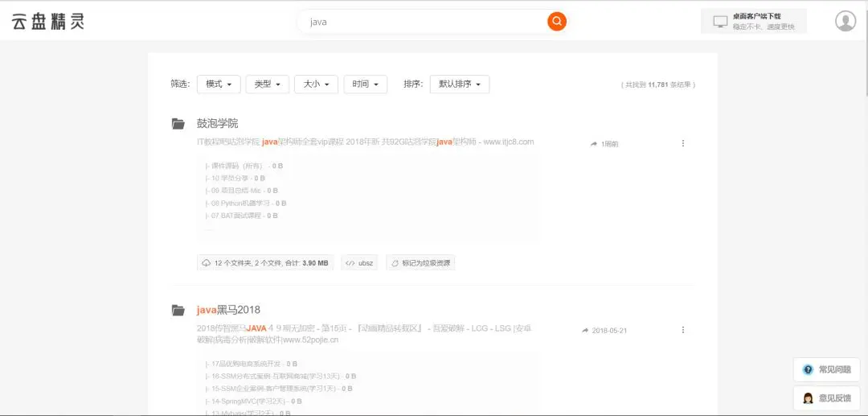Screen dimensions: 868x416
Task: Click the 1周前 share time text
Action: click(x=609, y=144)
